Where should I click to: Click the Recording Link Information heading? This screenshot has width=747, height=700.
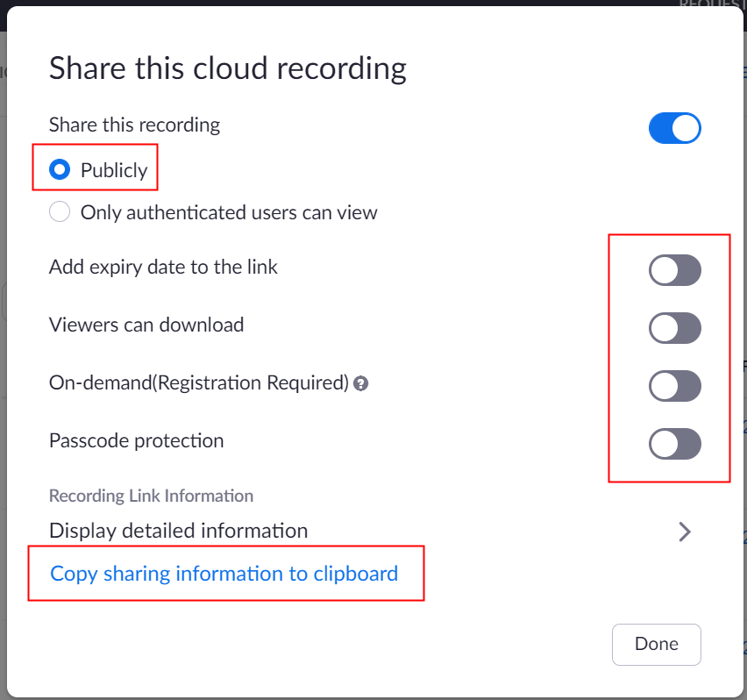[x=151, y=496]
